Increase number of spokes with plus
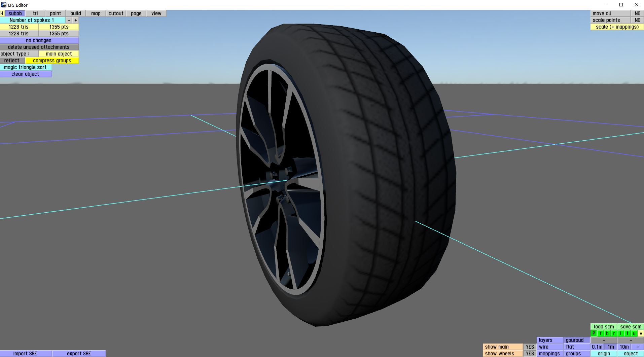The width and height of the screenshot is (644, 357). tap(76, 20)
